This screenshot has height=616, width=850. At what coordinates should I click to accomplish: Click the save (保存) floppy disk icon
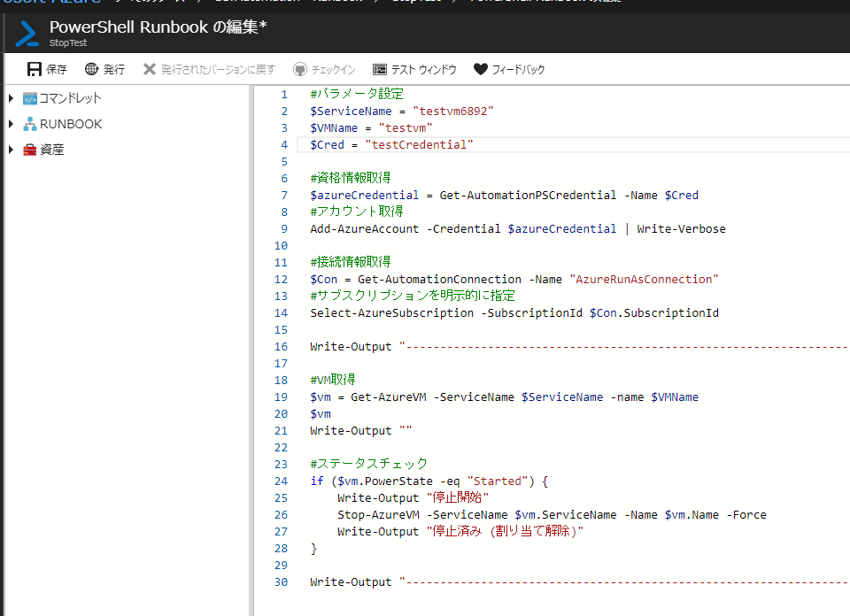[35, 69]
